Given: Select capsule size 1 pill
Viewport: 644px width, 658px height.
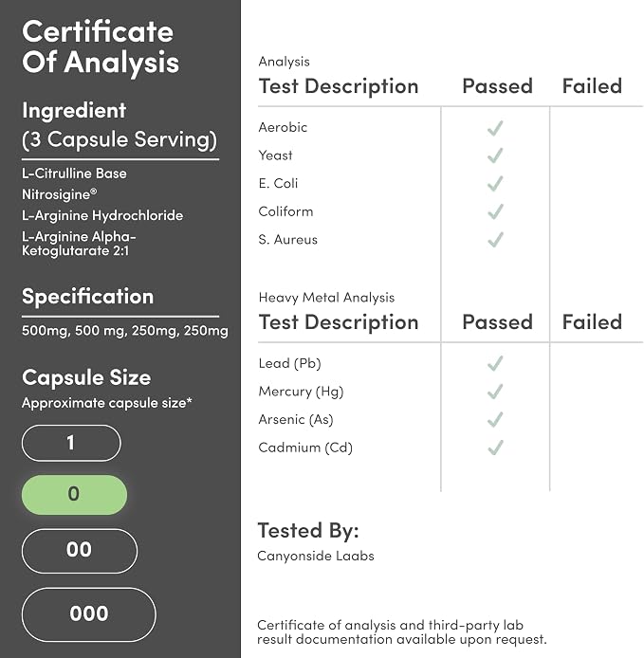Looking at the screenshot, I should pos(71,443).
